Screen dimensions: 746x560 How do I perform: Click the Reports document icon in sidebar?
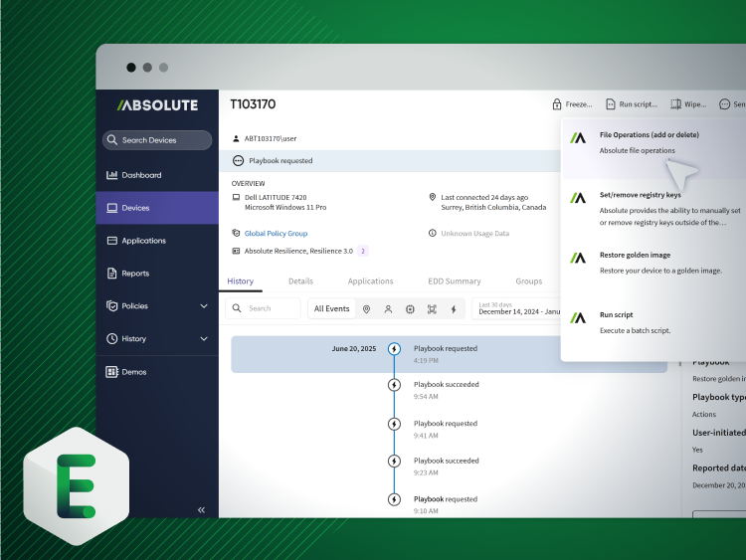pos(111,274)
